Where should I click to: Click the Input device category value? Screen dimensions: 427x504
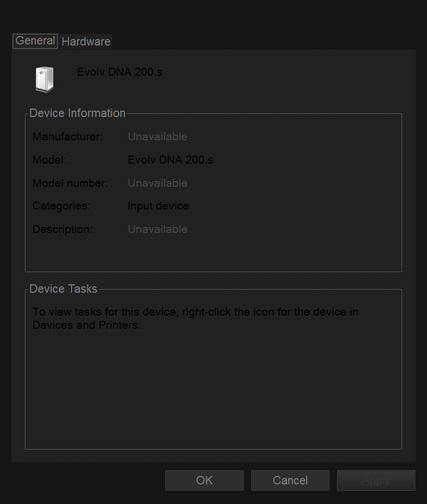pos(158,206)
